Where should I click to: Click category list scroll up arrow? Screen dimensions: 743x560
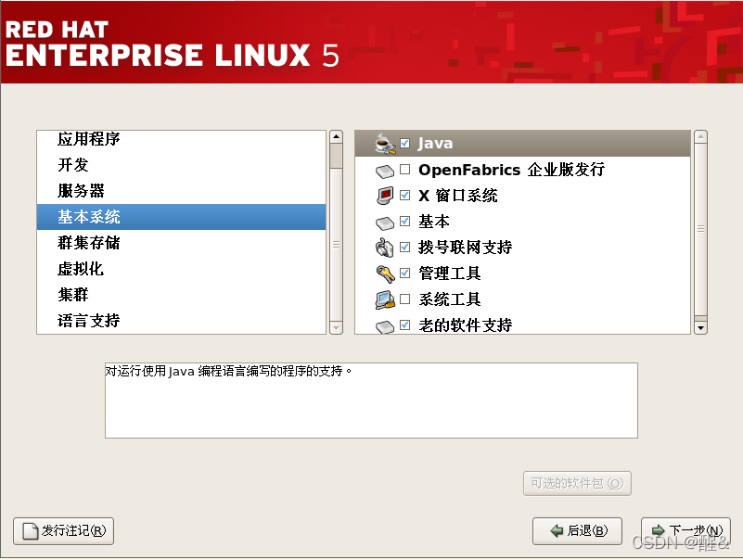tap(336, 137)
